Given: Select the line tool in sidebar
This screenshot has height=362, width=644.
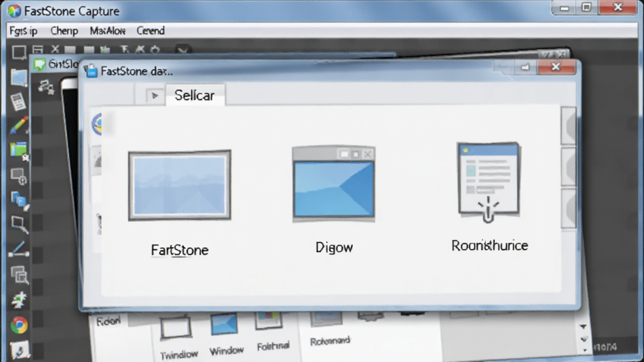Looking at the screenshot, I should point(18,250).
